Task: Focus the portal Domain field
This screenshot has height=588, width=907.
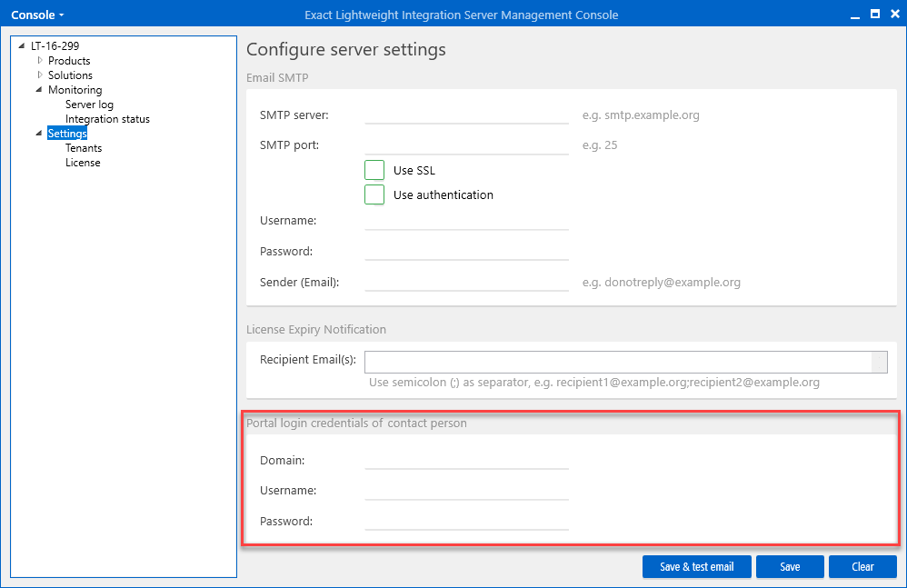Action: click(x=467, y=460)
